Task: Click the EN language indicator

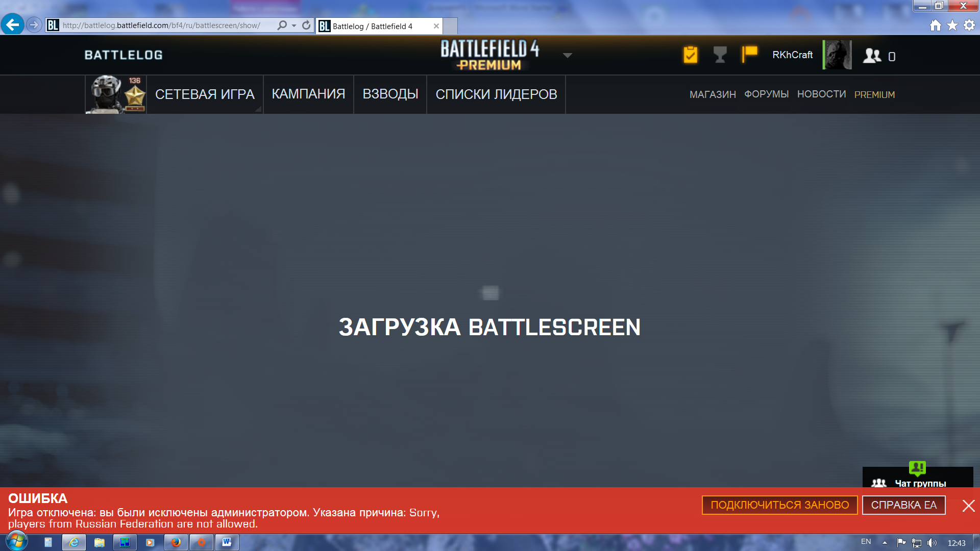Action: [866, 542]
